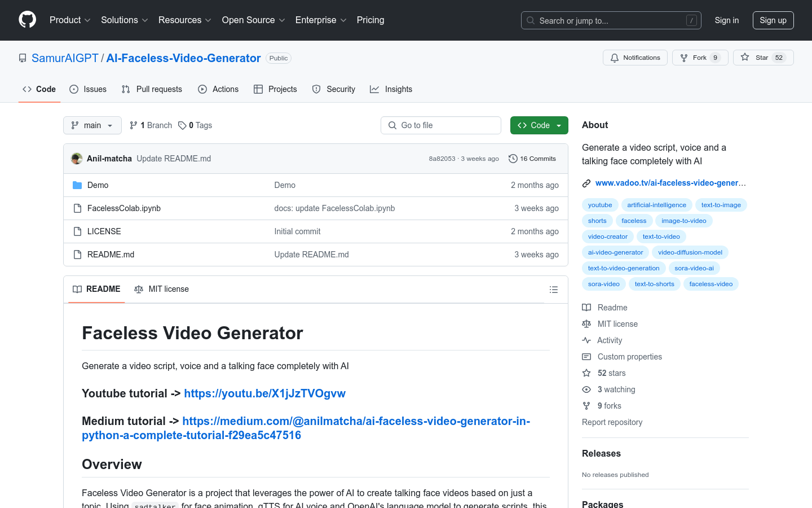The width and height of the screenshot is (812, 508).
Task: Click the sora-video-ai topic tag
Action: coord(694,268)
